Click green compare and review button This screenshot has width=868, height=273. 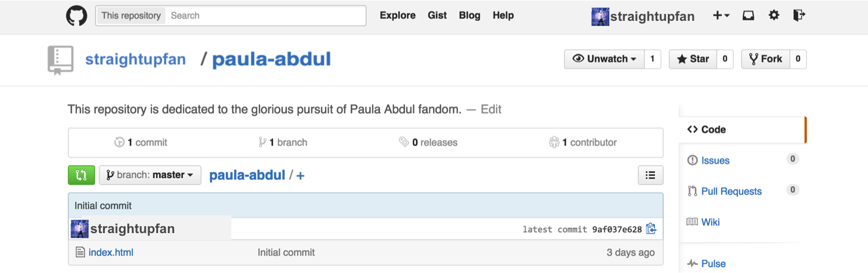(x=82, y=175)
